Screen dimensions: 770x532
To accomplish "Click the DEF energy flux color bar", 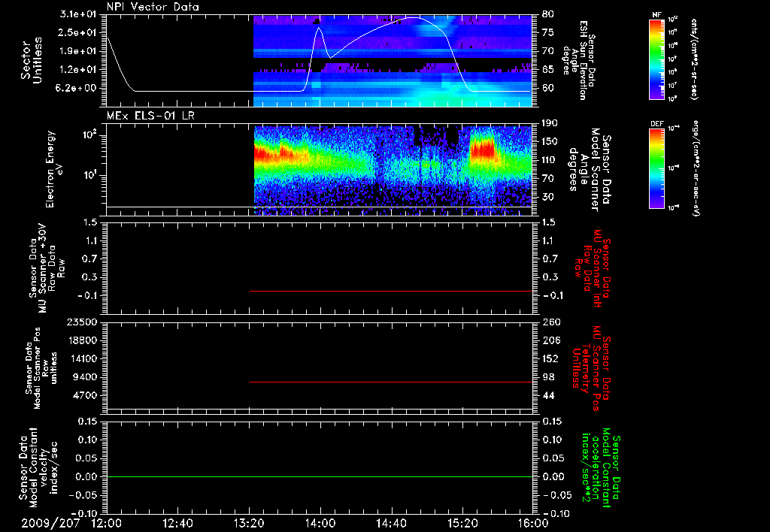I will click(x=657, y=168).
